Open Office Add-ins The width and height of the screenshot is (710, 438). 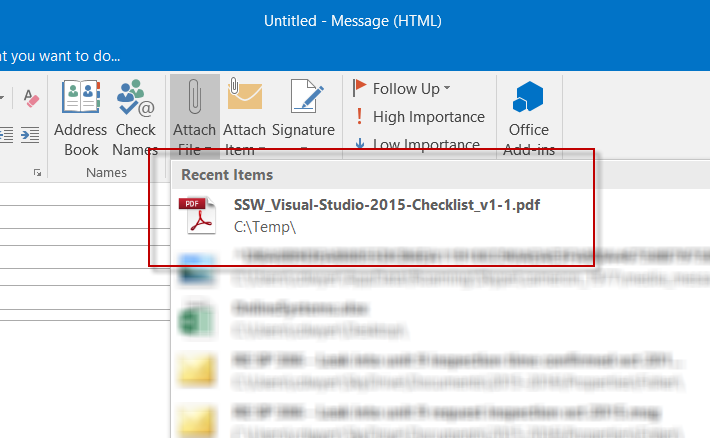pyautogui.click(x=528, y=100)
